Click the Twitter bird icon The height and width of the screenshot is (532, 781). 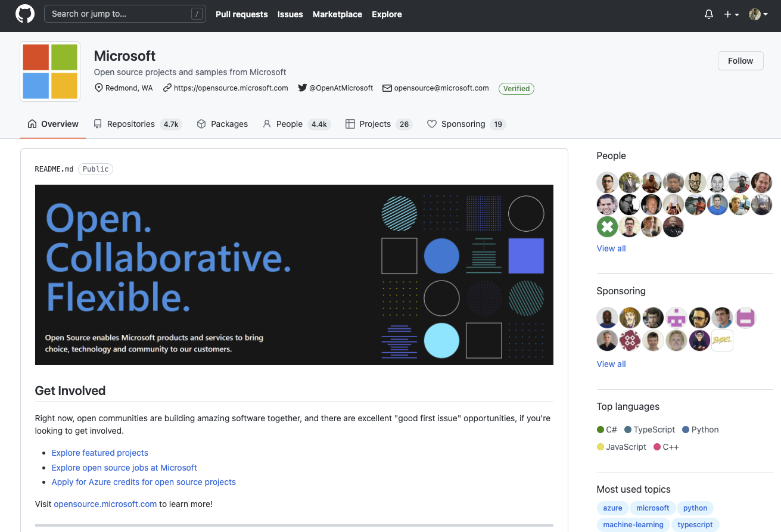click(x=303, y=88)
